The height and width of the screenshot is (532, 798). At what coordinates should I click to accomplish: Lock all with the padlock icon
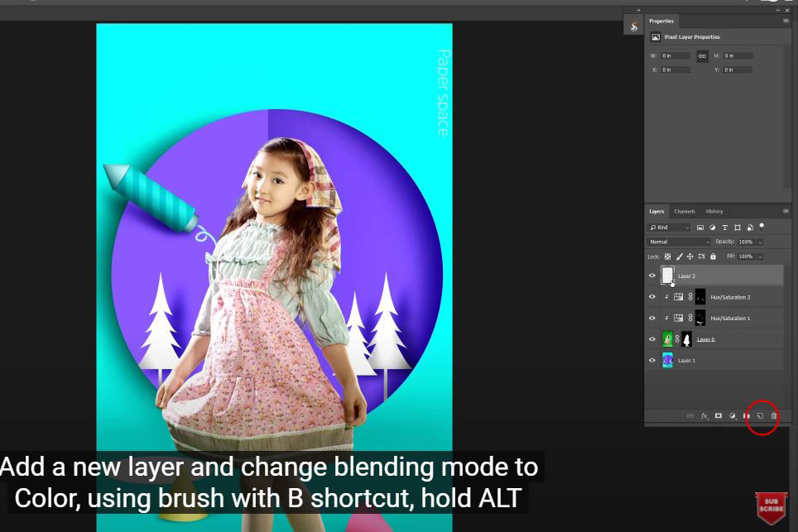point(713,256)
